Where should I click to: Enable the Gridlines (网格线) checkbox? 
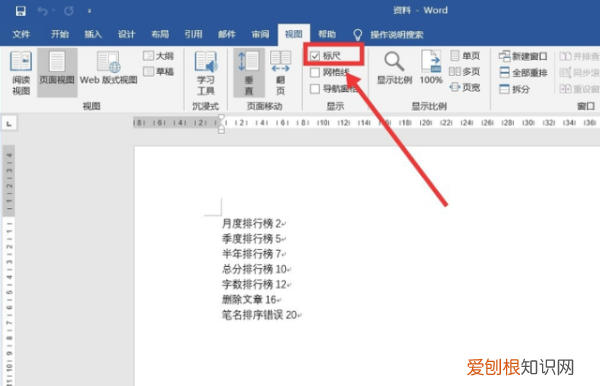pos(315,72)
